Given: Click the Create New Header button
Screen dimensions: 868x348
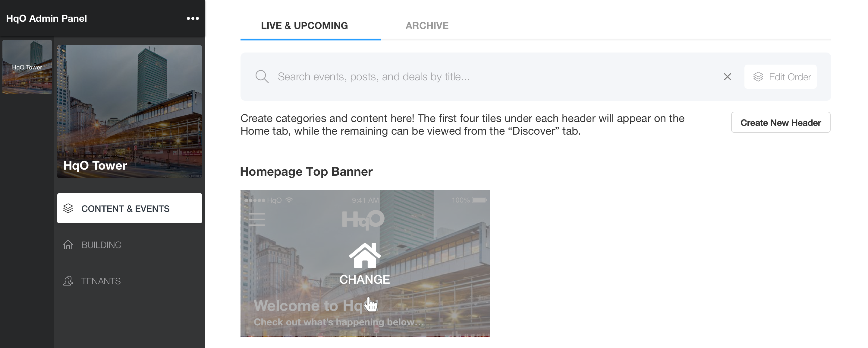Looking at the screenshot, I should pos(781,122).
